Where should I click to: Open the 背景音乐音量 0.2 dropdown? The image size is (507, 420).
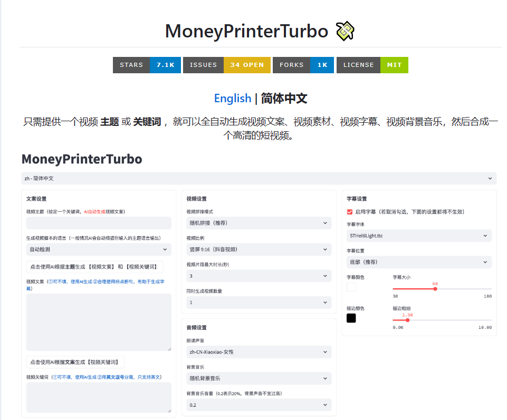point(259,405)
